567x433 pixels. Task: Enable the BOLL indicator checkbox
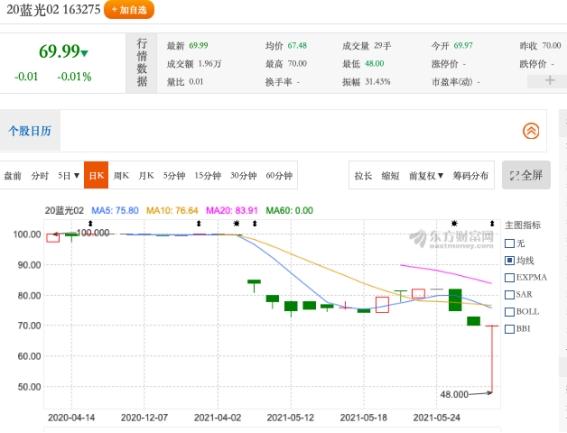coord(510,312)
